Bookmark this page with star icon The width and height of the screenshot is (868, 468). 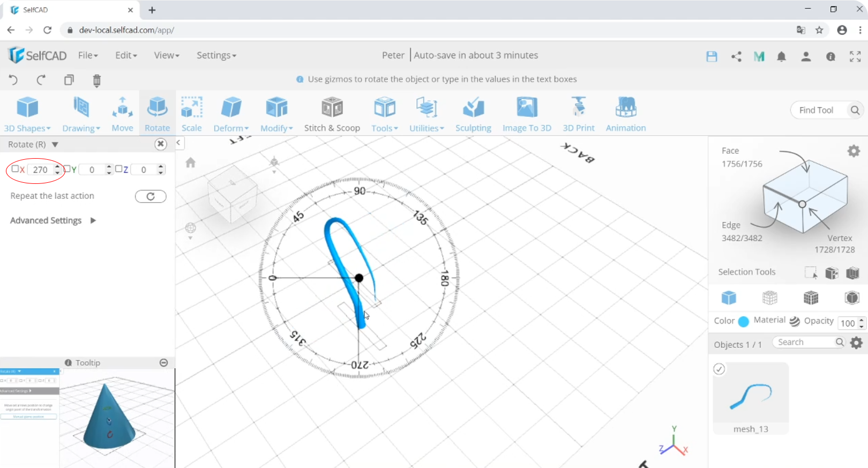pyautogui.click(x=819, y=30)
